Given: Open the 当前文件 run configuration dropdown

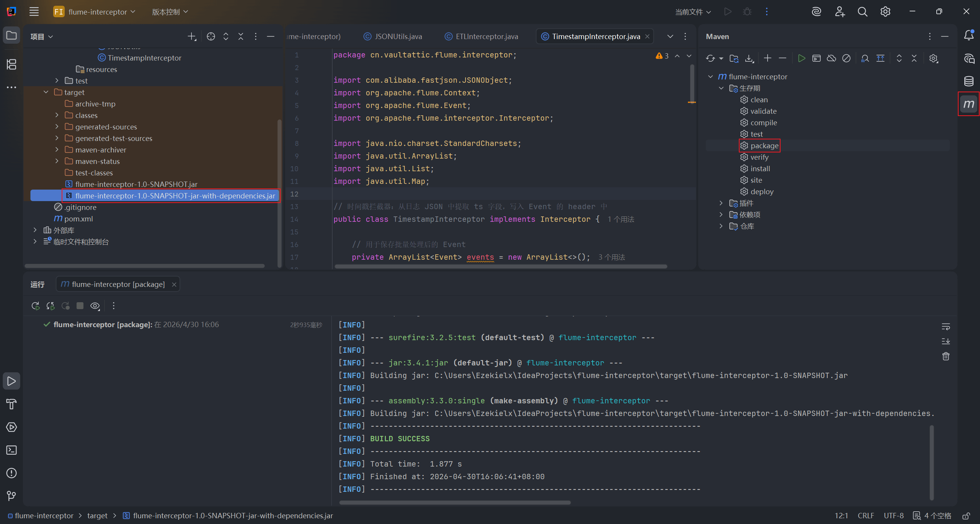Looking at the screenshot, I should click(x=693, y=12).
